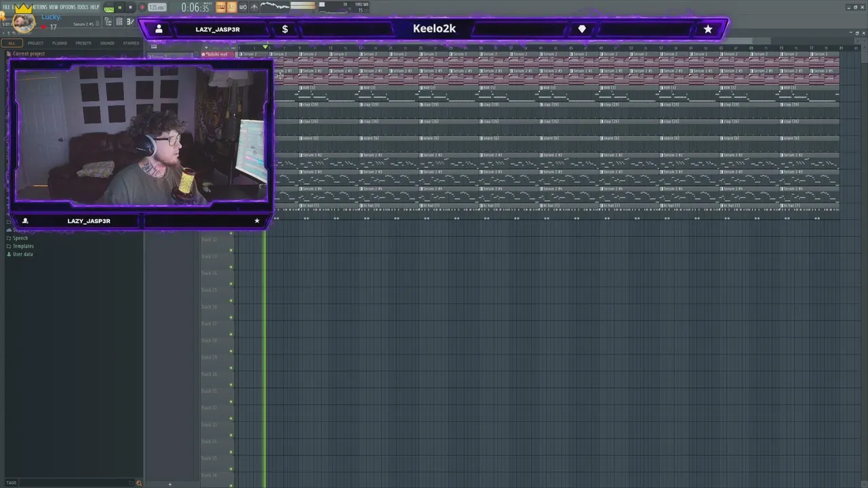Select the Track 21 header label
Viewport: 868px width, 488px height.
click(x=210, y=391)
